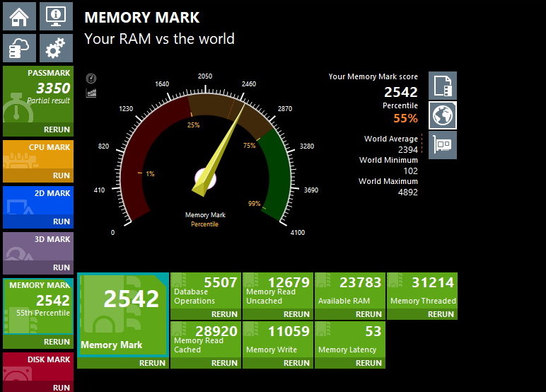Switch to the distribution chart view icon
The width and height of the screenshot is (546, 392).
[x=91, y=93]
